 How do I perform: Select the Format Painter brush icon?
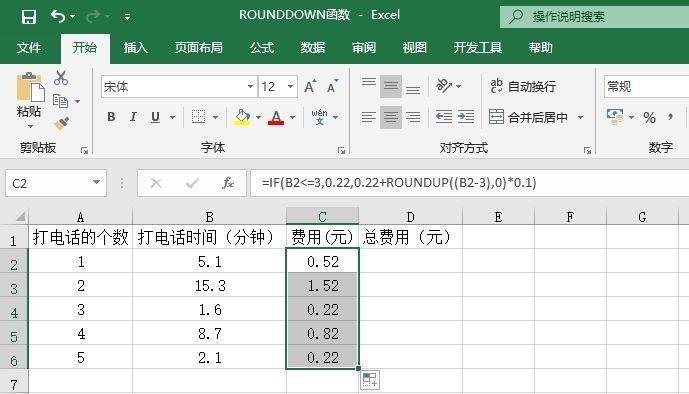coord(61,123)
